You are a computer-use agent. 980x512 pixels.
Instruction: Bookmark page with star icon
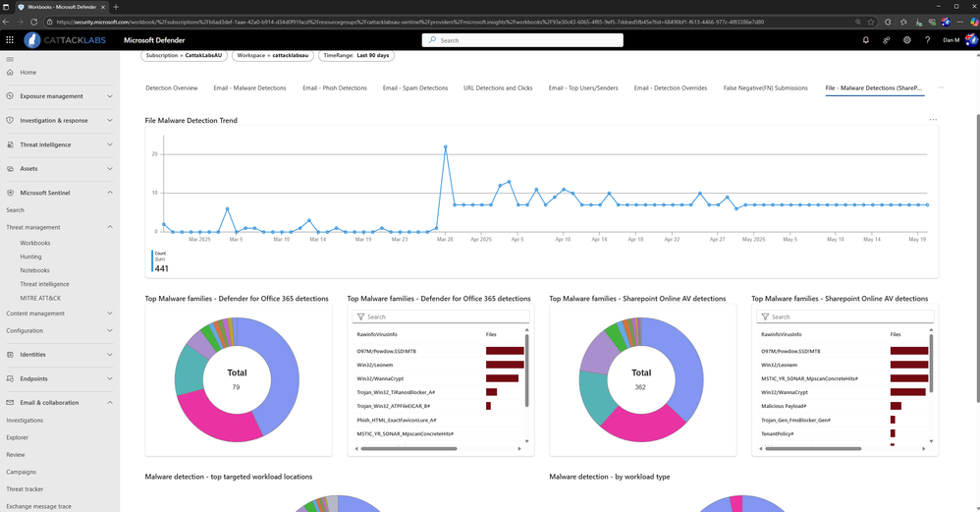click(x=871, y=22)
